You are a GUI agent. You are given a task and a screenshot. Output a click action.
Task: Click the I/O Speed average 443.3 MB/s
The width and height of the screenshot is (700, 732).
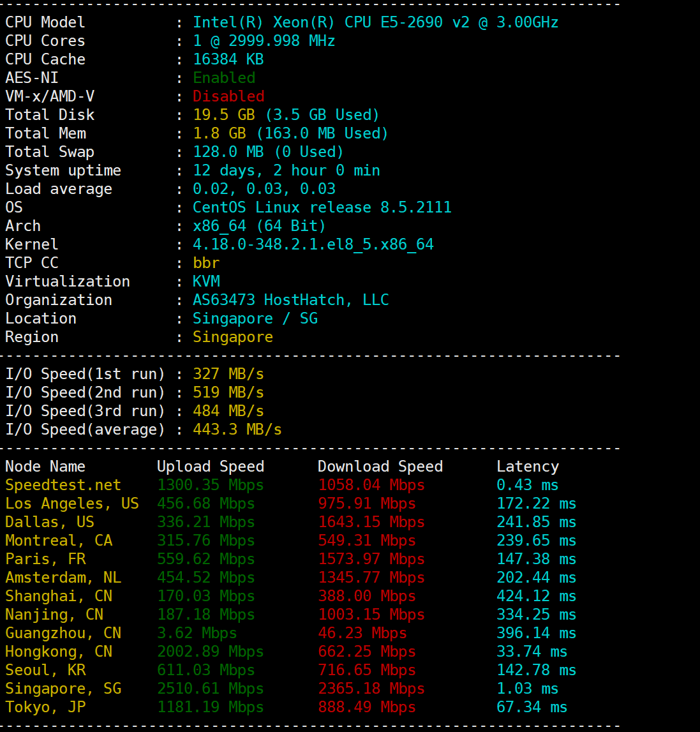point(237,429)
